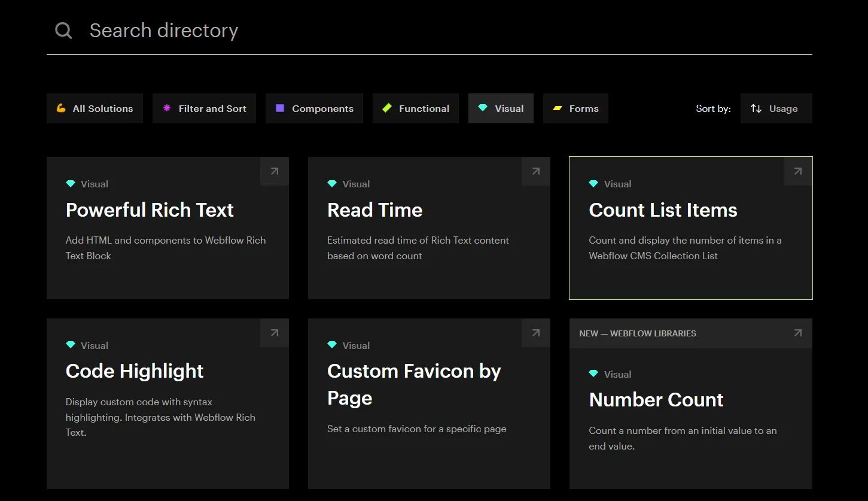Viewport: 868px width, 501px height.
Task: Select the Visual filter
Action: [501, 108]
